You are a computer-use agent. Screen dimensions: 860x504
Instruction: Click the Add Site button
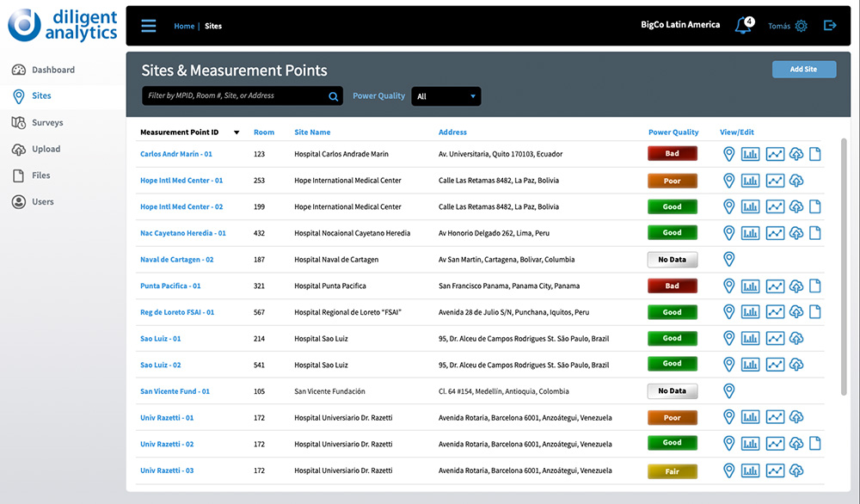(804, 69)
